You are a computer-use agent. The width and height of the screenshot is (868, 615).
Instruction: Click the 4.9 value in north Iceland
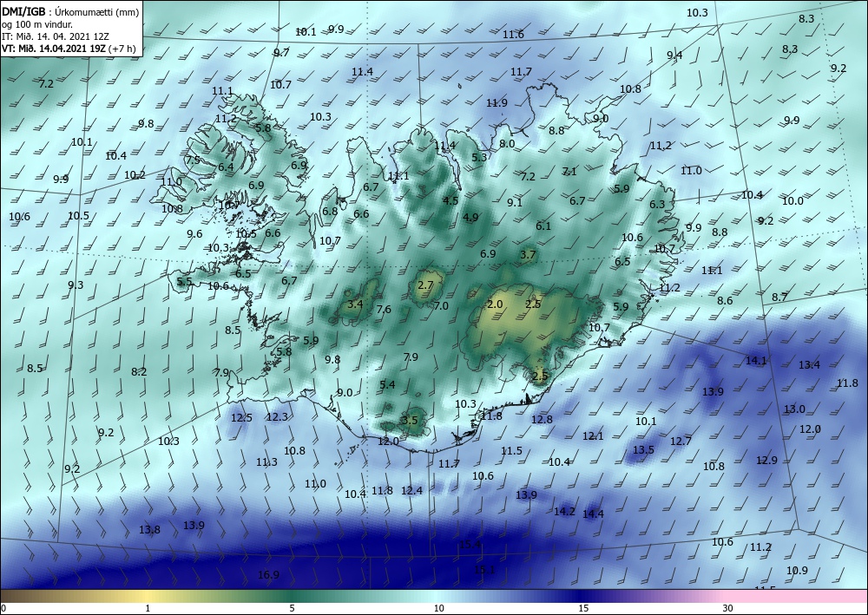(470, 218)
